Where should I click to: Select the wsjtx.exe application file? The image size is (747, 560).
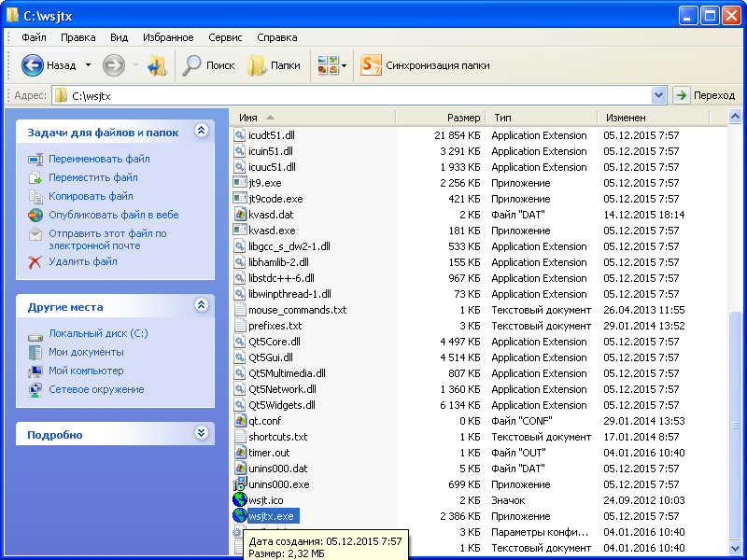pyautogui.click(x=271, y=516)
